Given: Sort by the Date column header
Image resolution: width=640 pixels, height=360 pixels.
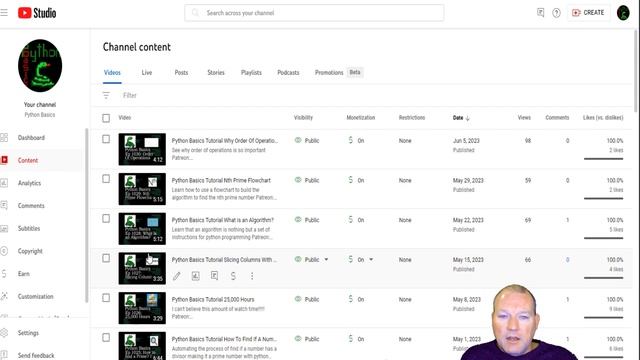Looking at the screenshot, I should 461,118.
